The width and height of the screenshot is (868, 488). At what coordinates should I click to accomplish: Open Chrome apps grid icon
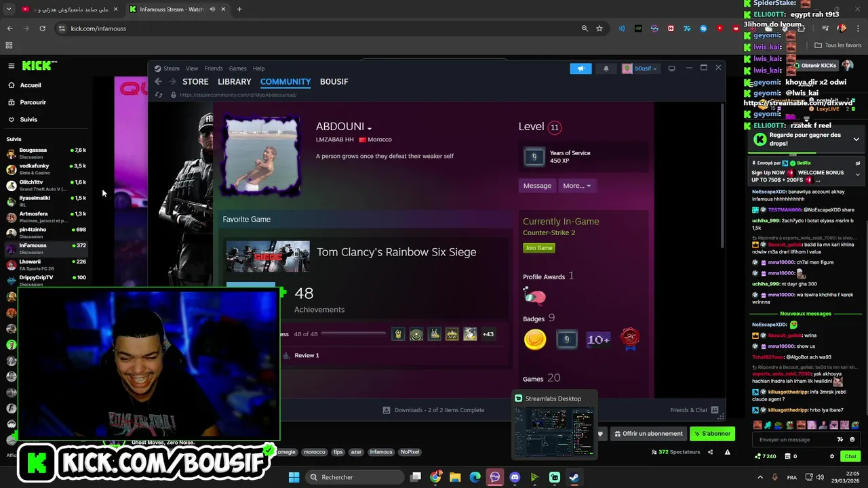(9, 45)
